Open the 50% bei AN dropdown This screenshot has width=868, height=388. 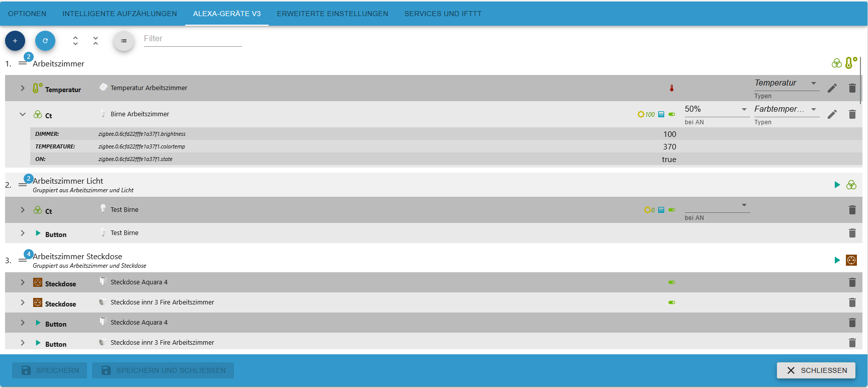coord(717,109)
